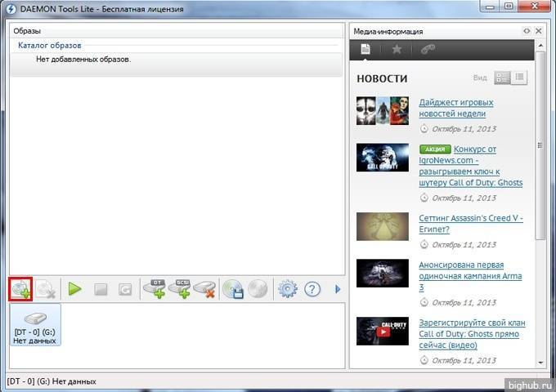Image resolution: width=556 pixels, height=392 pixels.
Task: Click the IgroNews contest Call of Duty thumbnail
Action: tap(383, 158)
